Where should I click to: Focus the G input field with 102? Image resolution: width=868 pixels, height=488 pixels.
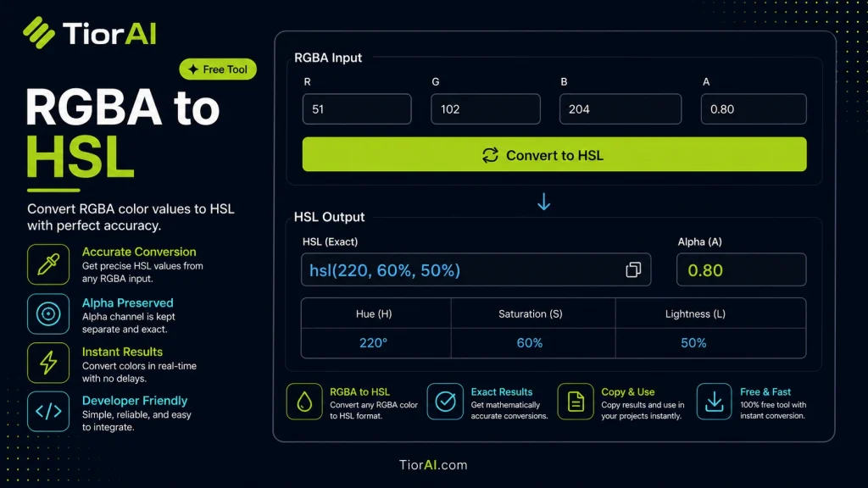click(486, 109)
